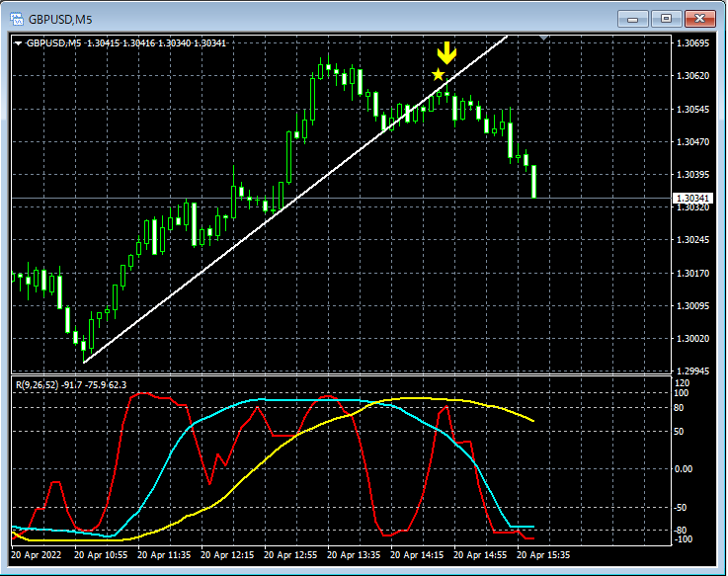
Task: Click price scale value 1.30170
Action: pyautogui.click(x=692, y=273)
